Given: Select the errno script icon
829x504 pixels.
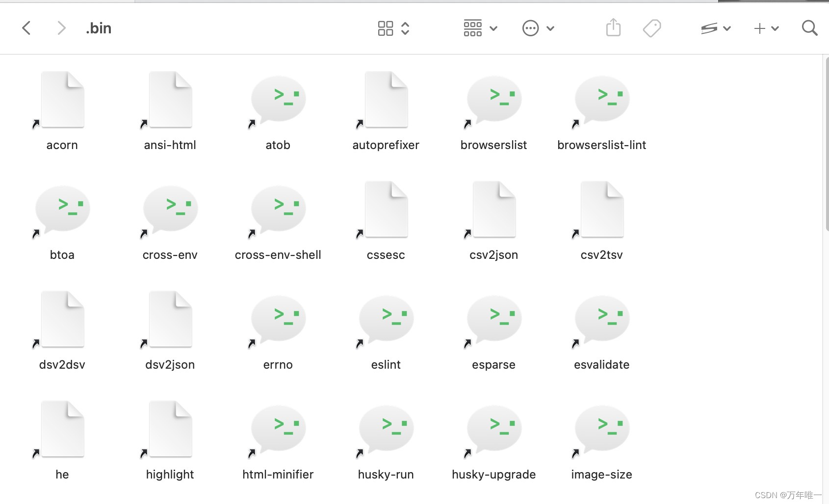Looking at the screenshot, I should 278,319.
